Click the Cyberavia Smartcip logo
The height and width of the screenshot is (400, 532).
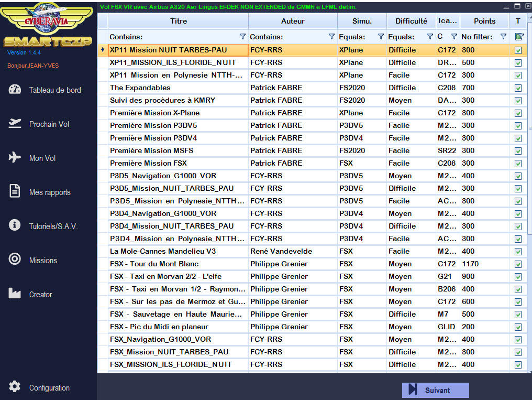click(x=47, y=25)
